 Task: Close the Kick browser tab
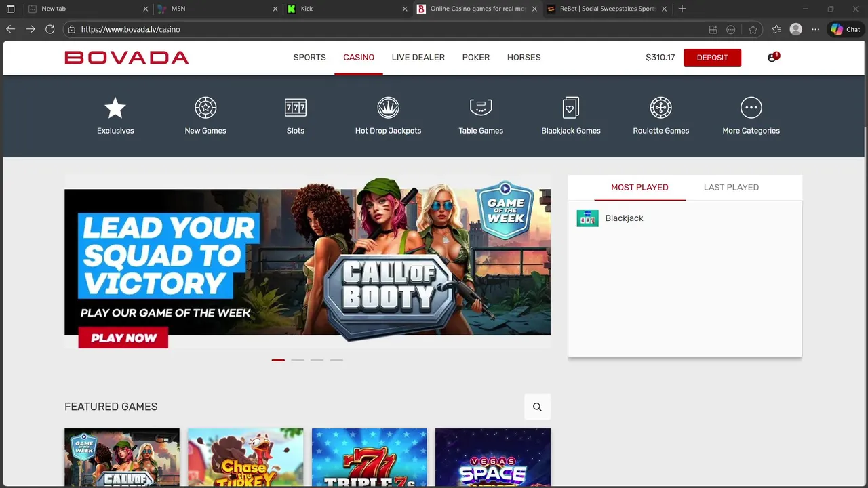coord(405,9)
